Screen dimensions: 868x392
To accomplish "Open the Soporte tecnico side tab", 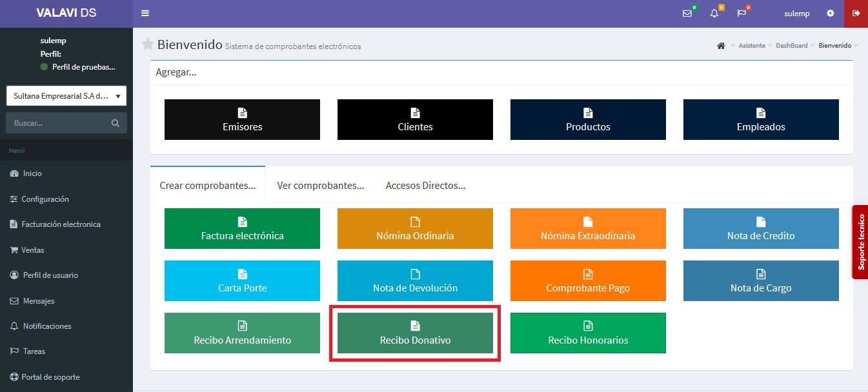I will pyautogui.click(x=860, y=242).
